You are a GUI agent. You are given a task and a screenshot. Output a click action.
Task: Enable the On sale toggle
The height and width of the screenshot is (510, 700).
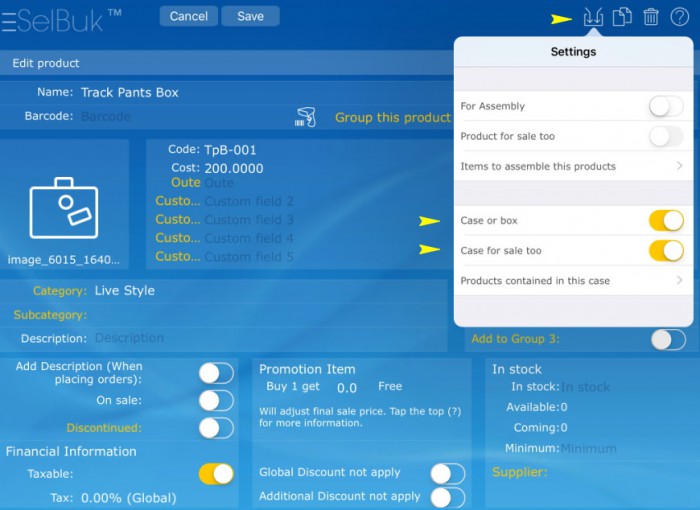(216, 400)
